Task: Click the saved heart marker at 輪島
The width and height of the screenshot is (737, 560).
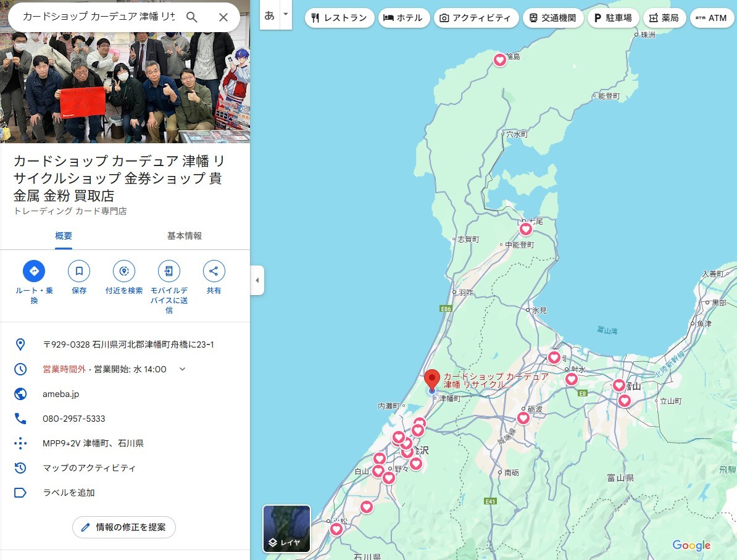Action: pyautogui.click(x=499, y=60)
